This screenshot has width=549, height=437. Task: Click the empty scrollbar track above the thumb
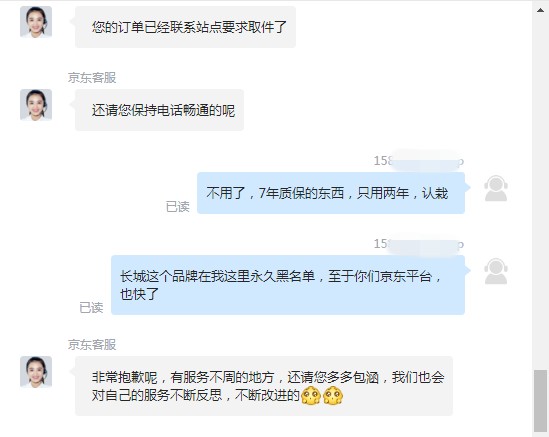coord(540,193)
